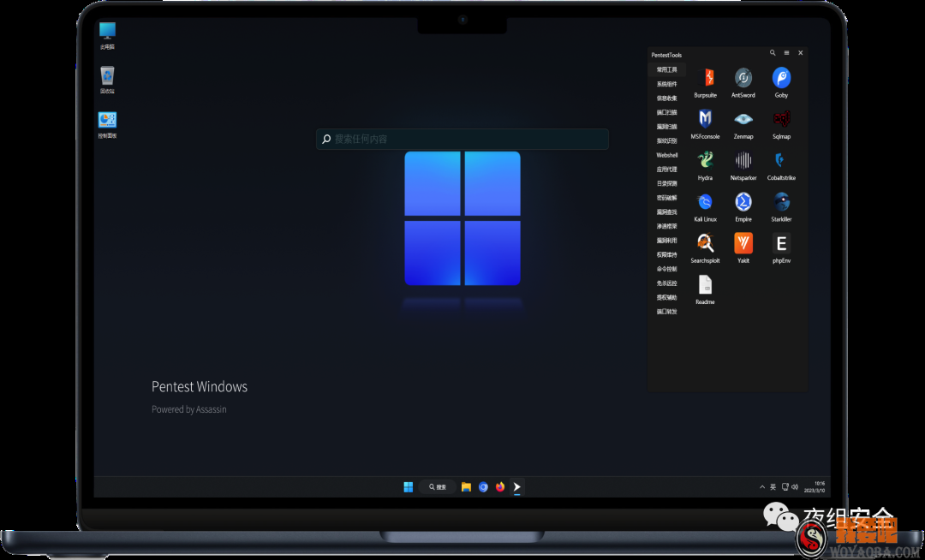Image resolution: width=925 pixels, height=560 pixels.
Task: Launch Netsparker
Action: [743, 165]
